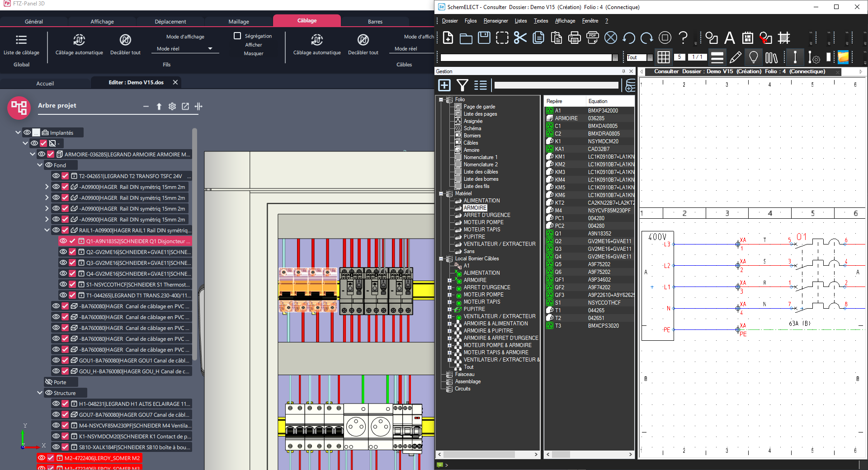Open the Liste de câblage icon

[x=21, y=40]
